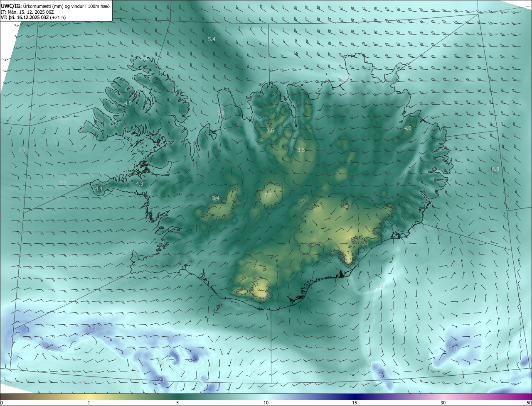Image resolution: width=532 pixels, height=406 pixels.
Task: Click the 3.6 value label on the map
Action: pos(270,130)
